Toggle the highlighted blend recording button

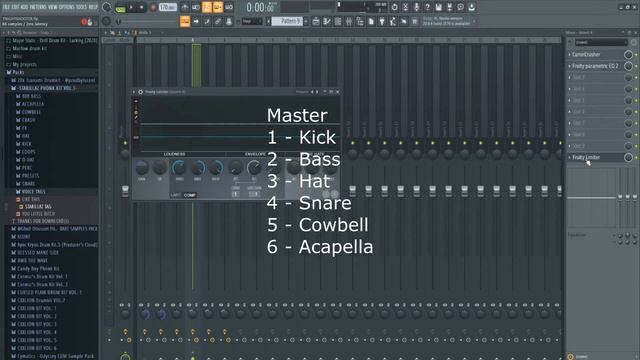pos(218,7)
